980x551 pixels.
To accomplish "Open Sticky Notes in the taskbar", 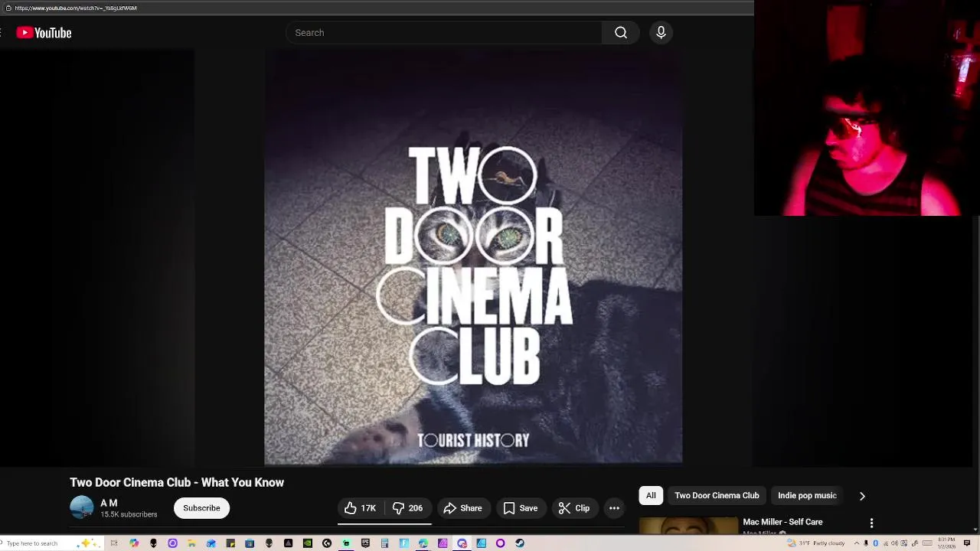I will [230, 543].
